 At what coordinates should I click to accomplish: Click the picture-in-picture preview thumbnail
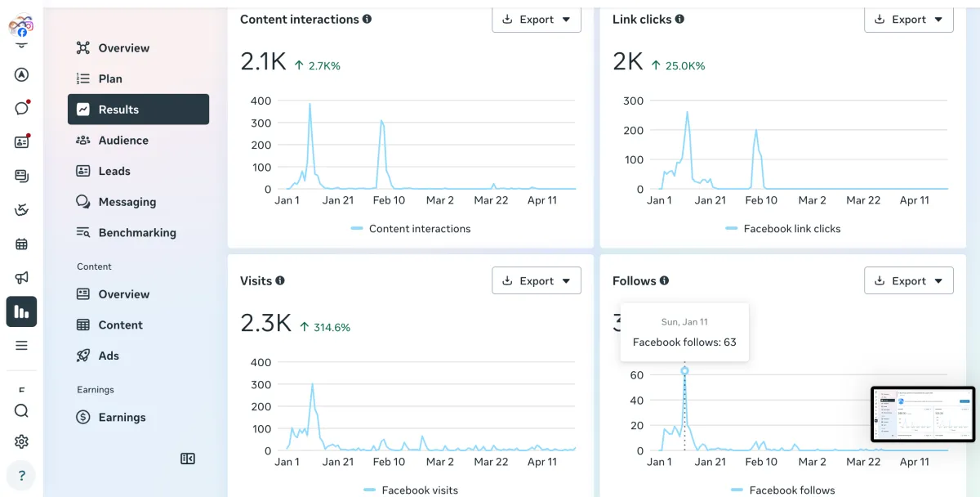923,414
